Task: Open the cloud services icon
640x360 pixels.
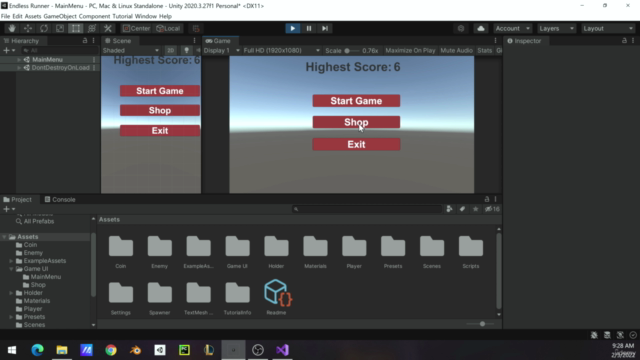Action: [x=481, y=28]
